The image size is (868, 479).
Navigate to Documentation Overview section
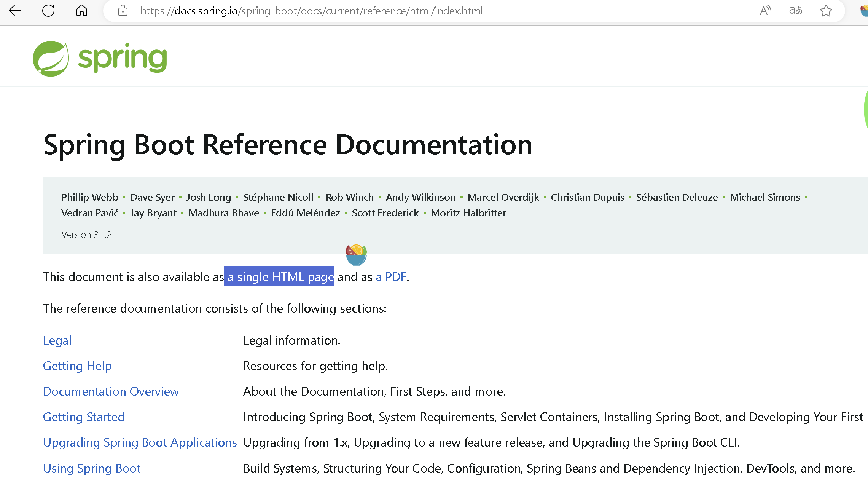(x=111, y=391)
